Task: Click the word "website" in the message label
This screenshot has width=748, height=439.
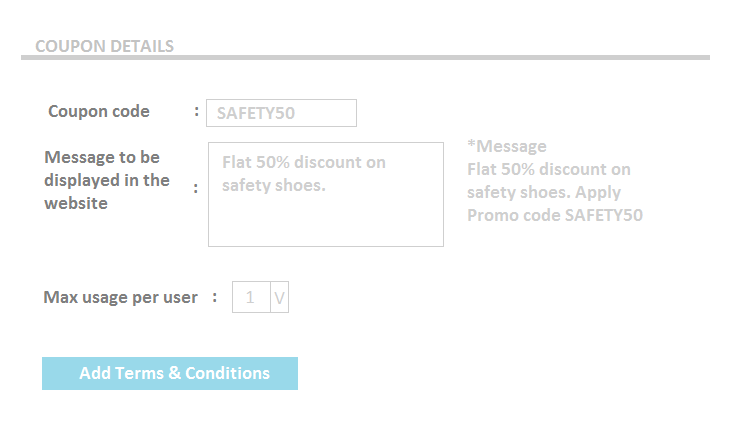Action: click(76, 203)
